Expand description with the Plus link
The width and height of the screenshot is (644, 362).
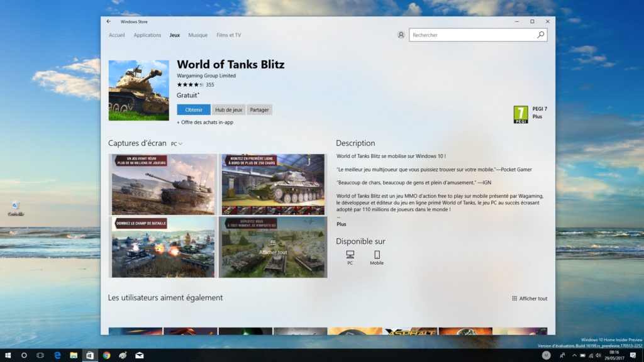tap(341, 224)
